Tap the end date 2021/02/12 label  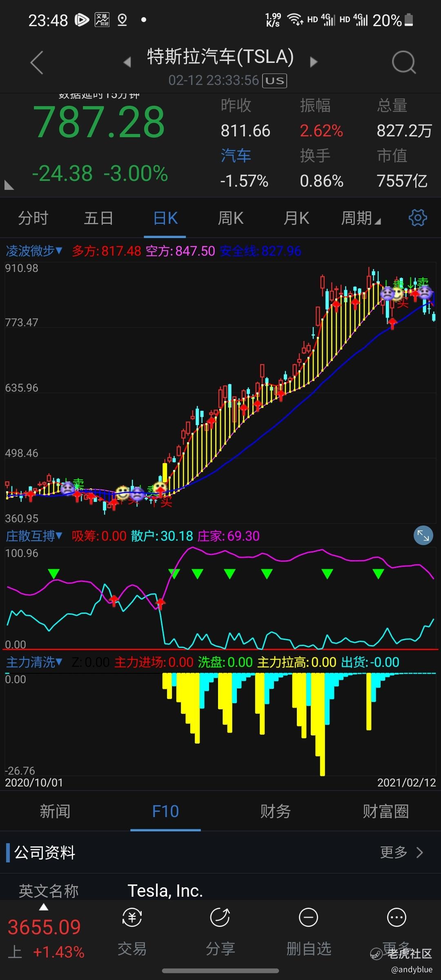(x=407, y=782)
